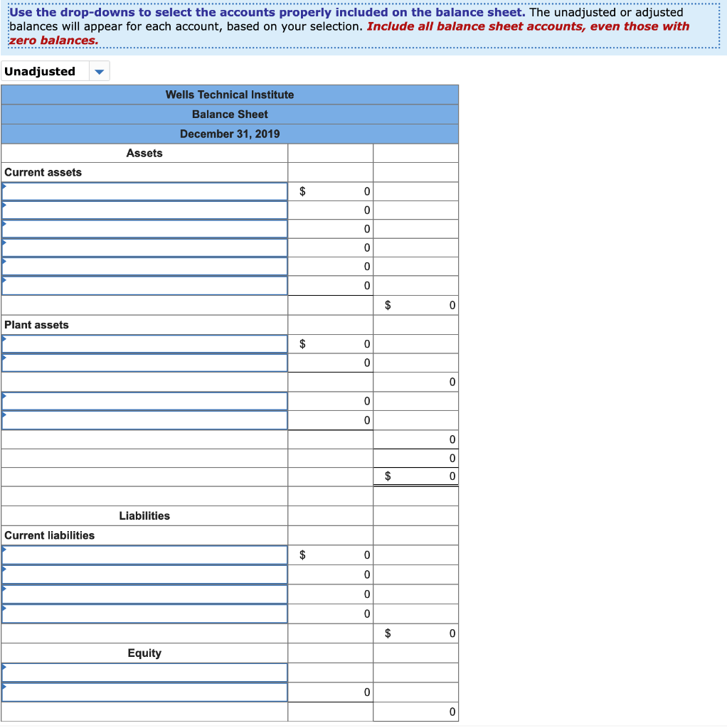Open the second Current assets account dropdown
Screen dimensions: 727x728
tap(144, 209)
